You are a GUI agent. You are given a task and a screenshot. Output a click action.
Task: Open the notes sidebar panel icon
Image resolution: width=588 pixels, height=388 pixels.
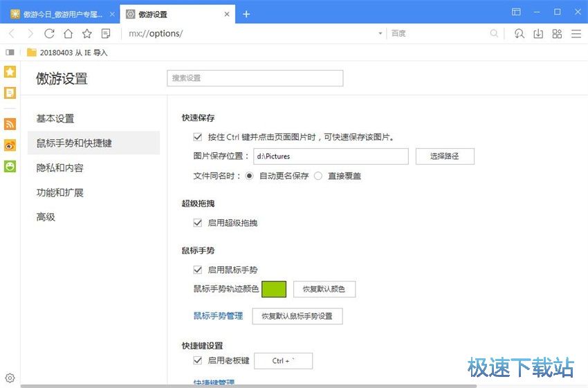[10, 93]
